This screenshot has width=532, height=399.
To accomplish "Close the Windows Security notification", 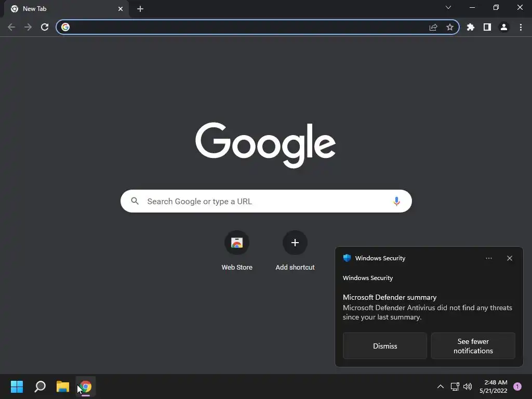I will 510,258.
